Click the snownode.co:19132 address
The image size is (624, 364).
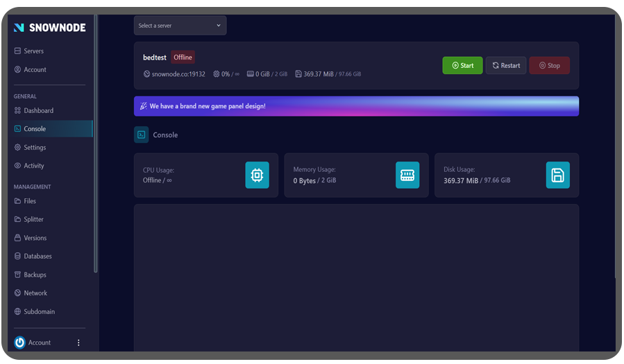(x=178, y=74)
